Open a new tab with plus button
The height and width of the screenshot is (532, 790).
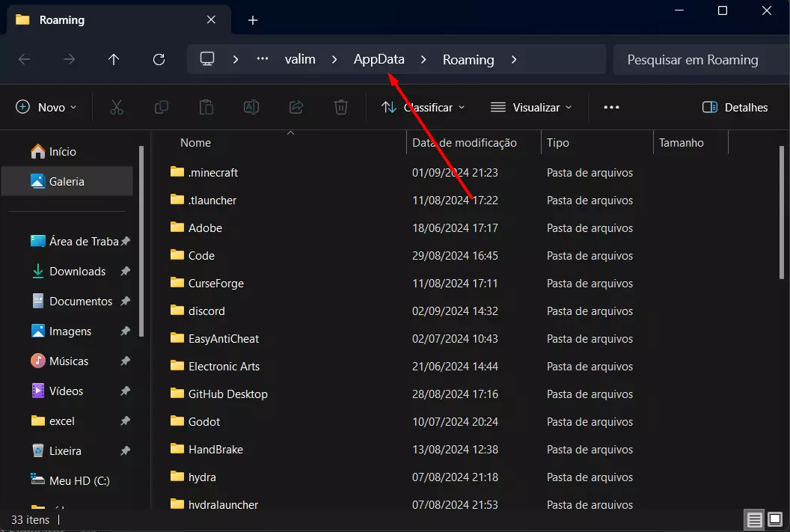click(253, 20)
